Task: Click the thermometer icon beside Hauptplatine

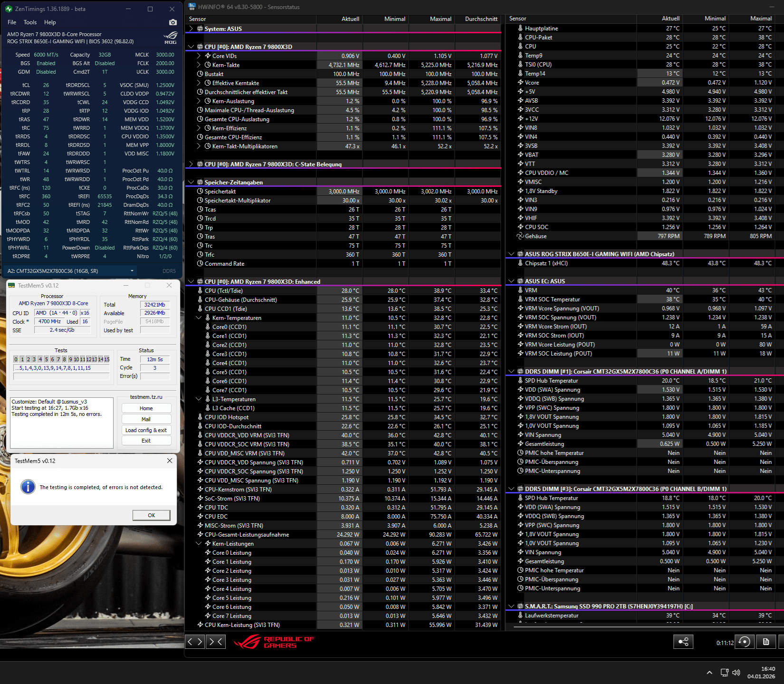Action: tap(520, 28)
